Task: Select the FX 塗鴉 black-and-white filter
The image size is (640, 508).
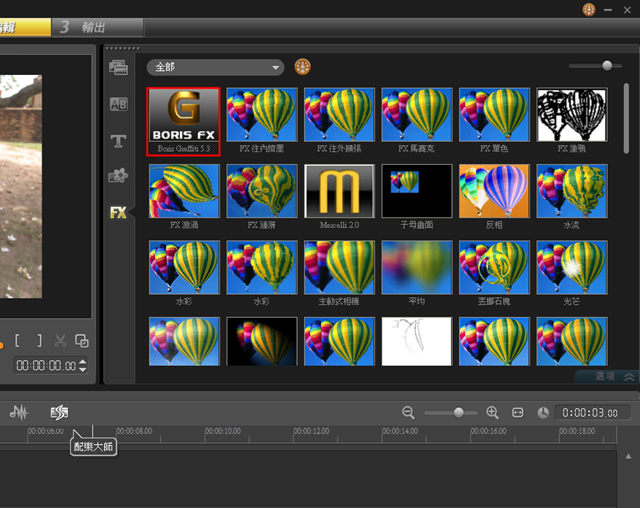Action: [x=572, y=115]
